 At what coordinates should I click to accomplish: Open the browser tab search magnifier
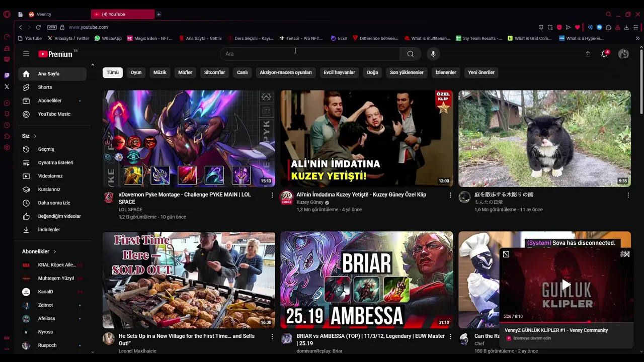(x=608, y=14)
